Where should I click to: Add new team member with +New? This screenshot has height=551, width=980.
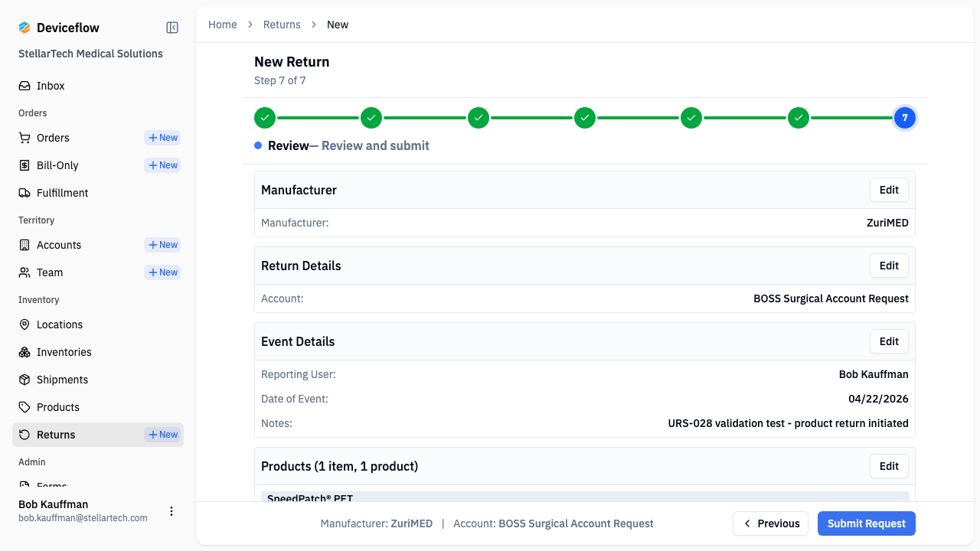tap(162, 272)
